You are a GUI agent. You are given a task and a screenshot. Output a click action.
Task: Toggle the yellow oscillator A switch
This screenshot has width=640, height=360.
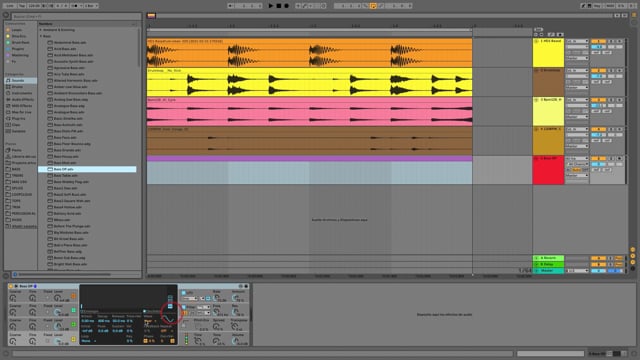(x=73, y=339)
